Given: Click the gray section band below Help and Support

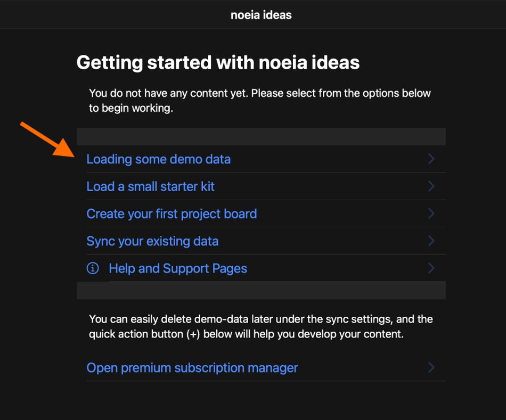Looking at the screenshot, I should [261, 291].
